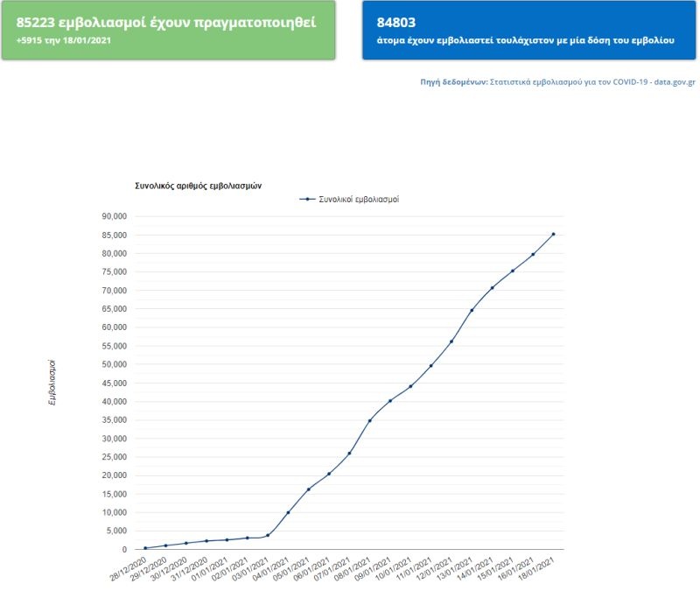Click the legend line marker for Συνολικοί εμβολιασμοί
700x591 pixels.
point(306,200)
